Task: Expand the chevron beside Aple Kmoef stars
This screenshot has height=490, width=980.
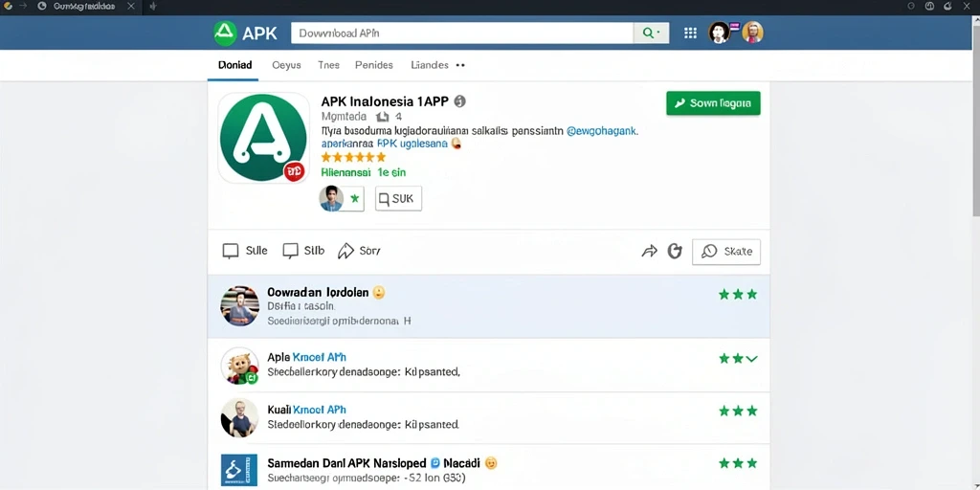Action: click(x=752, y=359)
